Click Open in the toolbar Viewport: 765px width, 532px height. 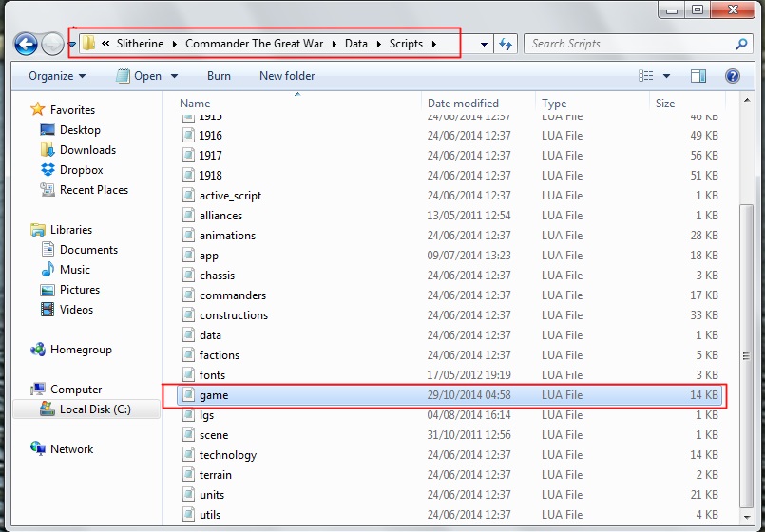coord(141,76)
